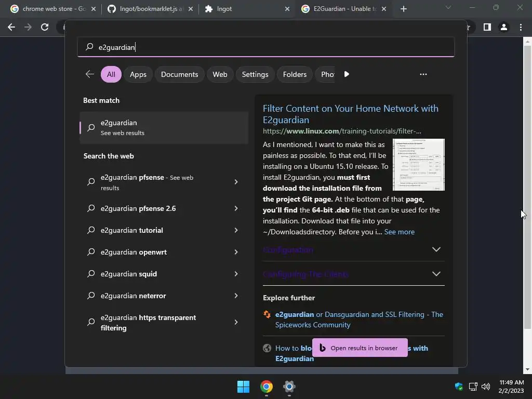Show more filters with the play arrow

click(347, 74)
